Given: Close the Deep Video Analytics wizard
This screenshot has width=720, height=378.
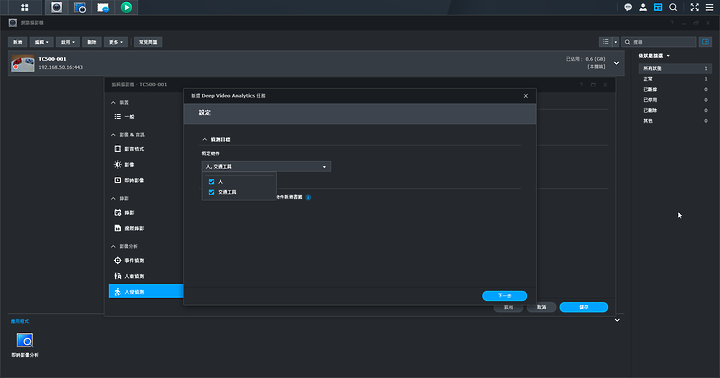Looking at the screenshot, I should [x=526, y=96].
